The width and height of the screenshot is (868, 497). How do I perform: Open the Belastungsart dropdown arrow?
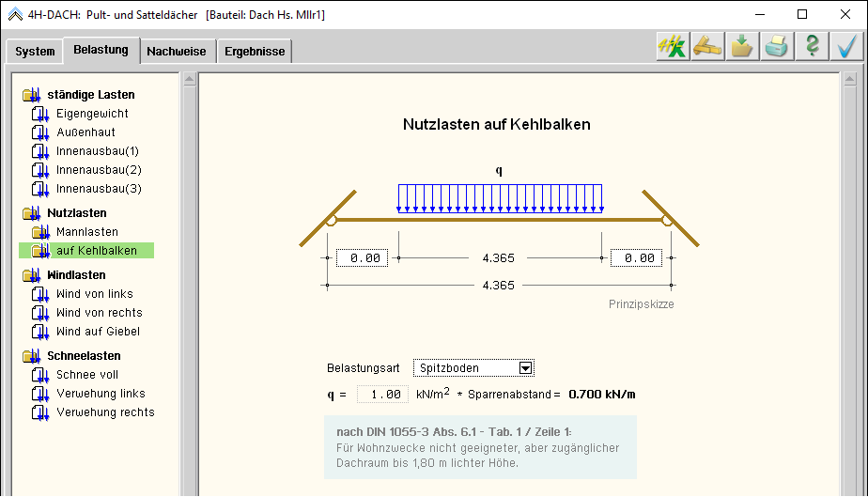click(526, 368)
